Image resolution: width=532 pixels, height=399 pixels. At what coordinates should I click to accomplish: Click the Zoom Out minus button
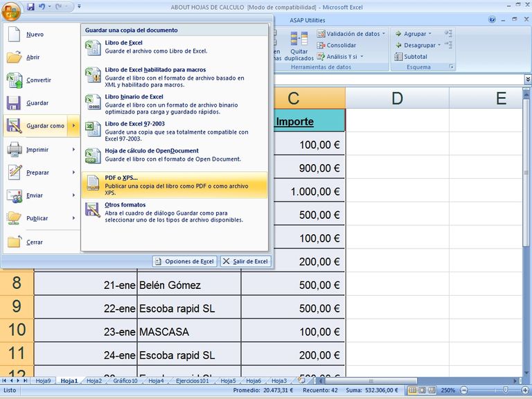(464, 390)
